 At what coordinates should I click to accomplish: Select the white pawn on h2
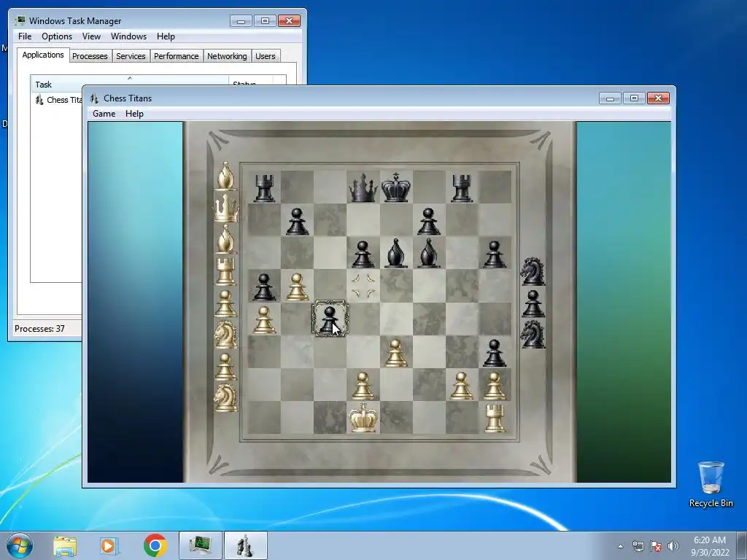[x=495, y=386]
